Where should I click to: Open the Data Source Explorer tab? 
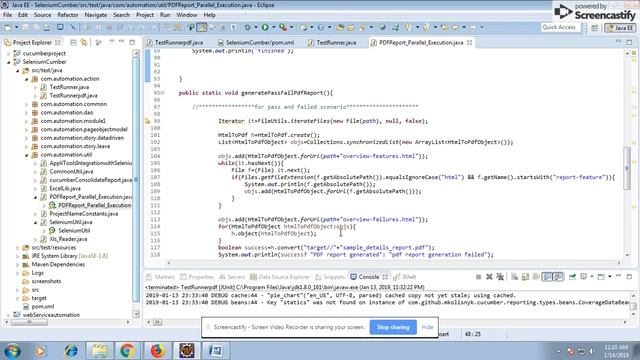click(280, 277)
